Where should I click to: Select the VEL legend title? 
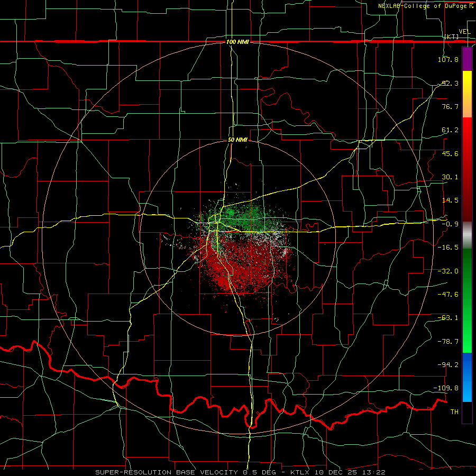pos(464,32)
